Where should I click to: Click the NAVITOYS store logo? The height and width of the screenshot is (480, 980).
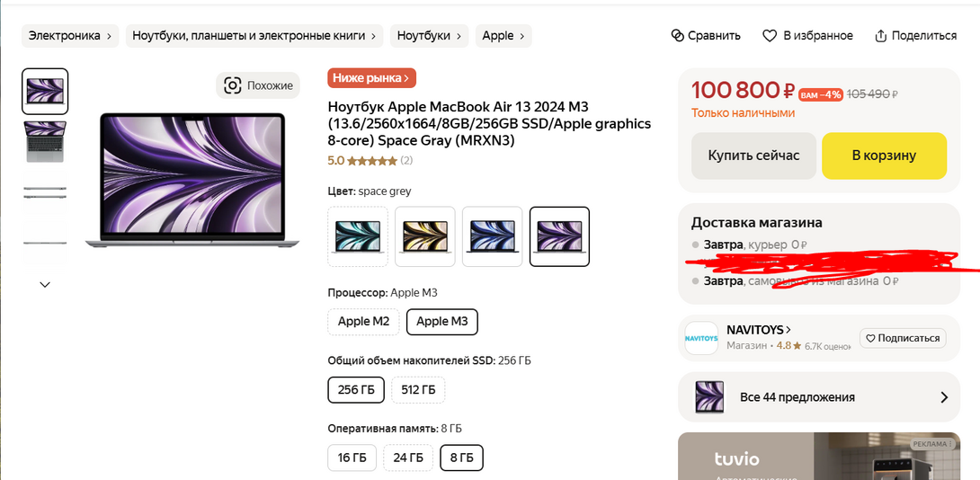(x=701, y=338)
